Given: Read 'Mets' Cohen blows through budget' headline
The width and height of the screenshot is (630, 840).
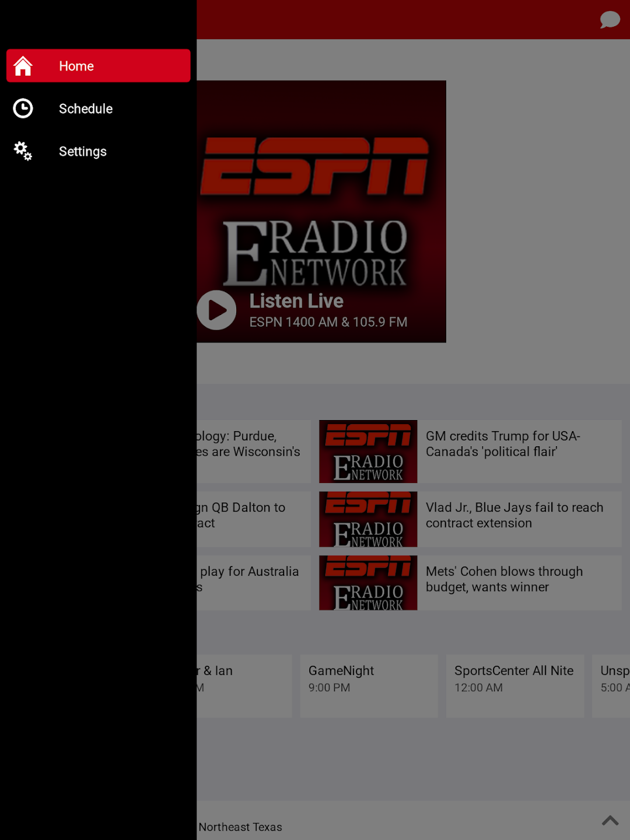Looking at the screenshot, I should (x=504, y=579).
